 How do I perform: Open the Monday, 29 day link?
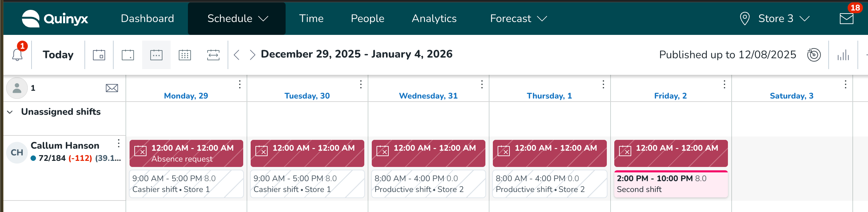pyautogui.click(x=186, y=96)
